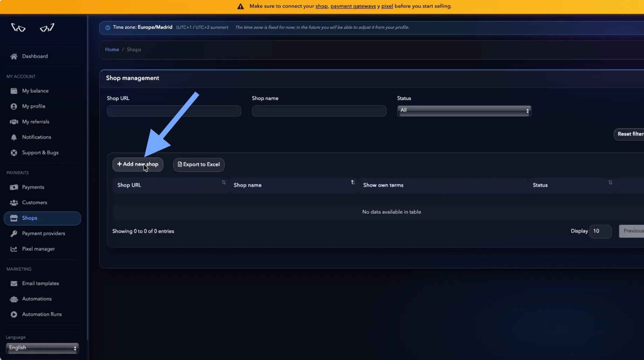644x360 pixels.
Task: Sort by Shop URL column arrows
Action: click(x=224, y=182)
